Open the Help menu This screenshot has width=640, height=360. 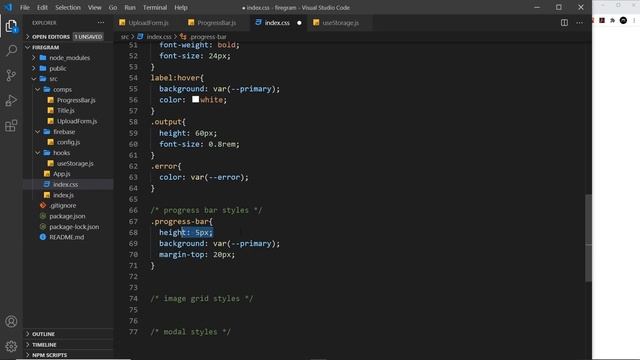181,7
